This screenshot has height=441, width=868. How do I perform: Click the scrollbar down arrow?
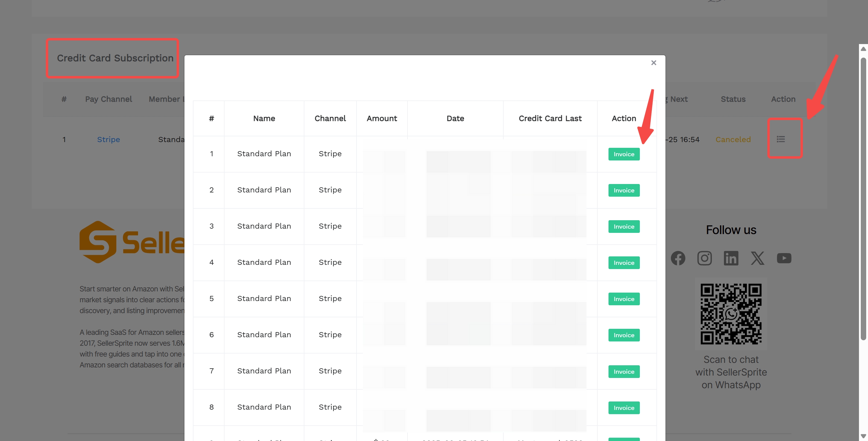[864, 436]
